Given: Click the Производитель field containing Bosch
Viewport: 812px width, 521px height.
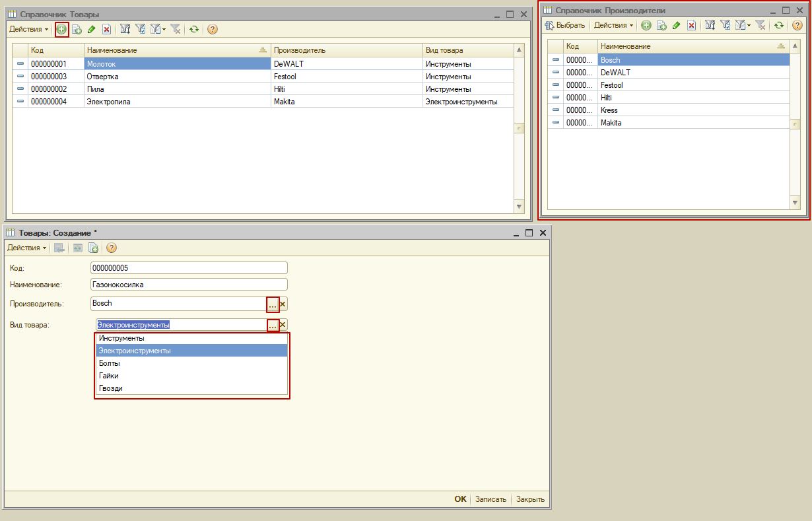Looking at the screenshot, I should coord(178,304).
